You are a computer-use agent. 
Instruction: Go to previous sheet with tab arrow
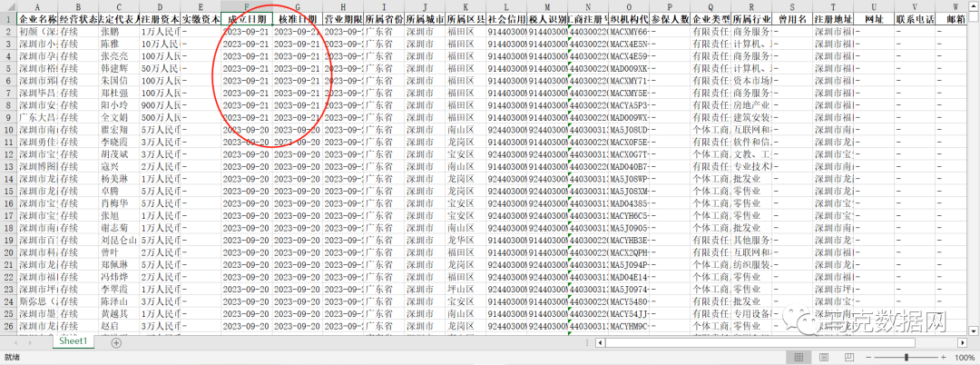click(x=14, y=342)
